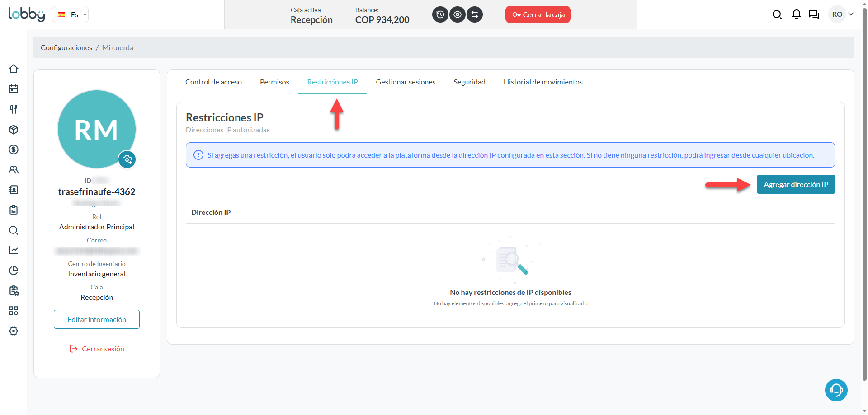Click the notification bell icon

[796, 14]
